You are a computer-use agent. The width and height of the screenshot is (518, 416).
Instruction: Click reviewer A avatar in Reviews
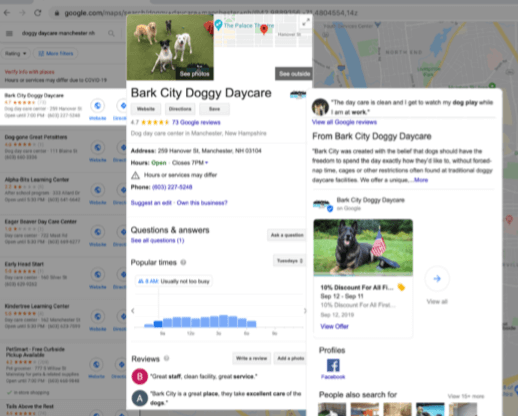point(140,398)
